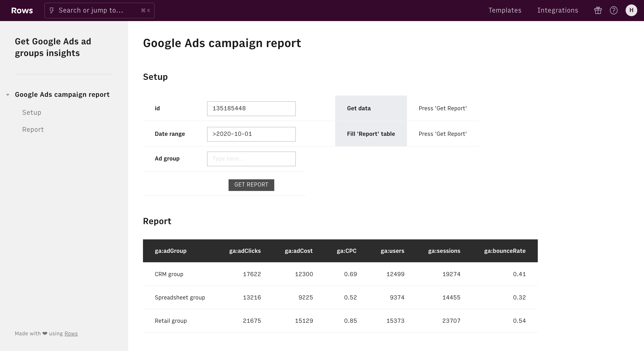The height and width of the screenshot is (351, 644).
Task: Click the lightning bolt search icon
Action: tap(52, 11)
